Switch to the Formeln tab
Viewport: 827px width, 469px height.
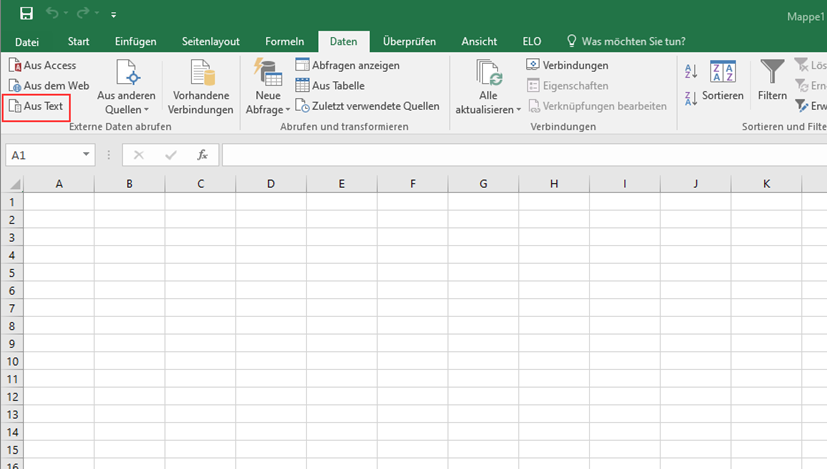click(x=284, y=41)
